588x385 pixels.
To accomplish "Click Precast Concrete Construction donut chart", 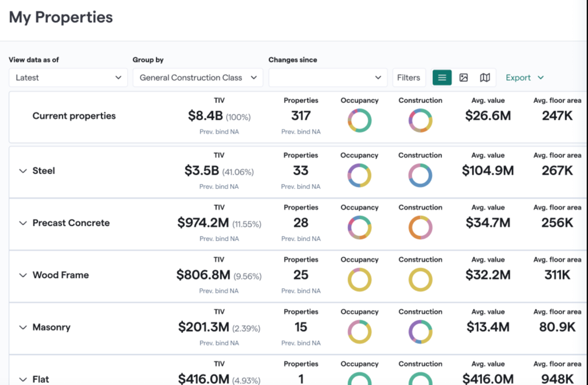I will tap(420, 228).
